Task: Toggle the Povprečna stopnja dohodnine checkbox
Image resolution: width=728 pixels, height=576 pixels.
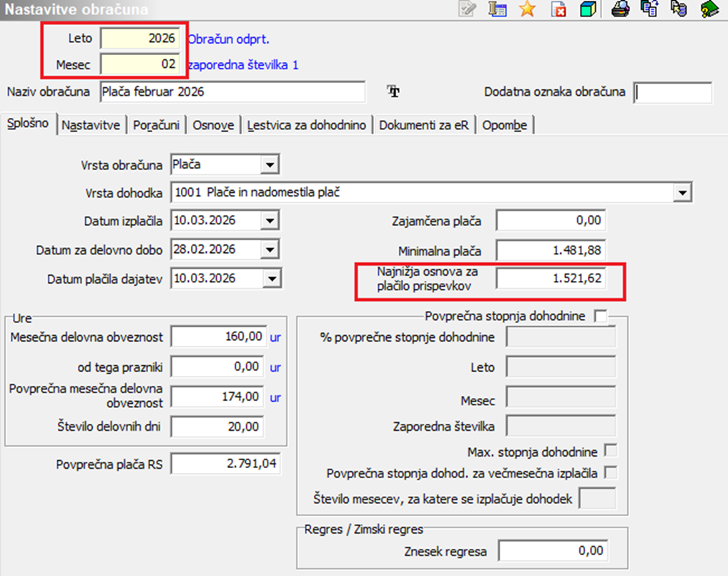Action: point(600,317)
